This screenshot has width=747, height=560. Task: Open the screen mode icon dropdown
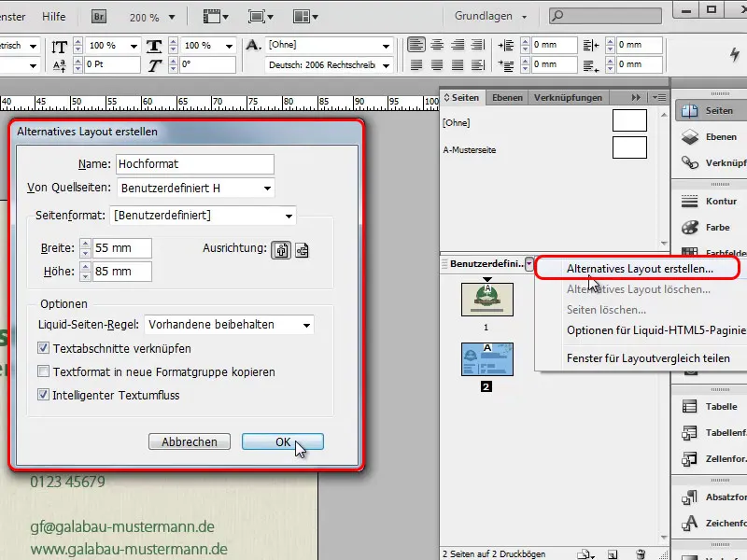tap(261, 17)
